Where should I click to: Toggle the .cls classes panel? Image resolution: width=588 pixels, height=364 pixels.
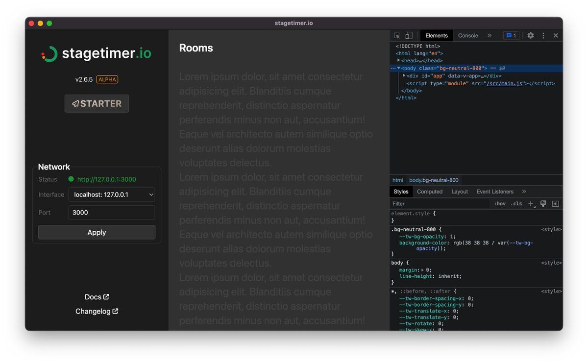click(x=516, y=204)
